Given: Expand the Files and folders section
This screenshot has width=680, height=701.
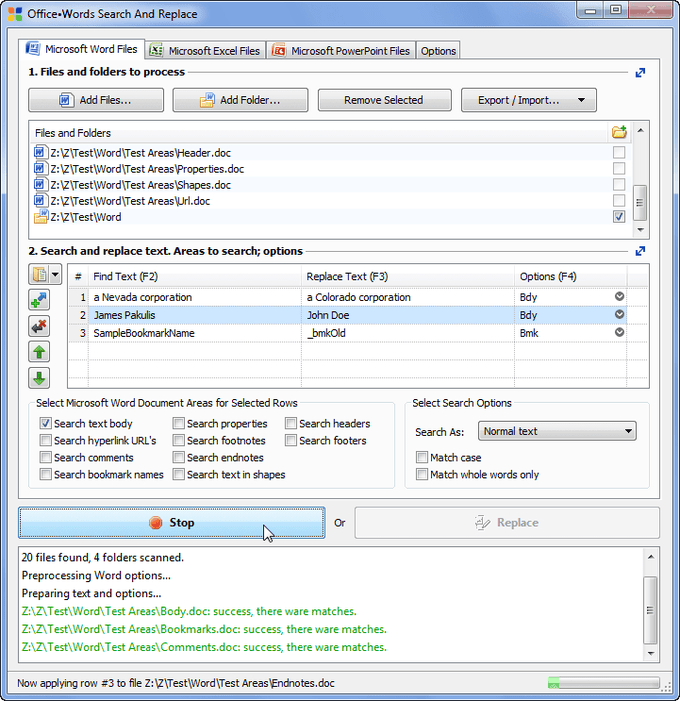Looking at the screenshot, I should tap(640, 72).
